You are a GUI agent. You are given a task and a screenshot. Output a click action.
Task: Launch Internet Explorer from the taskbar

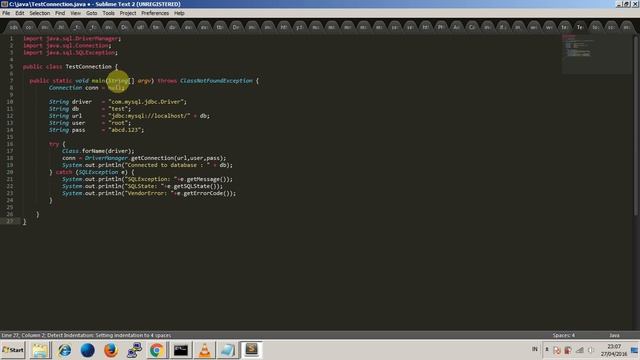(64, 350)
